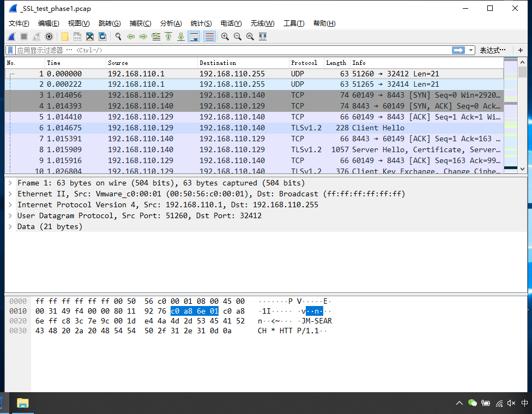
Task: Click the start capture shark fin icon
Action: (11, 37)
